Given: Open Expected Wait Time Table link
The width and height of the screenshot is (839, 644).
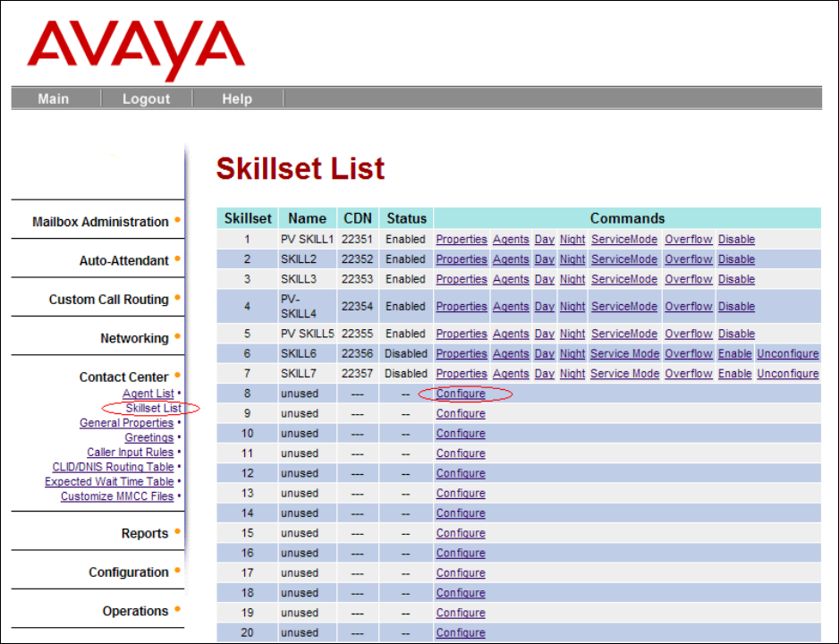Looking at the screenshot, I should point(109,481).
